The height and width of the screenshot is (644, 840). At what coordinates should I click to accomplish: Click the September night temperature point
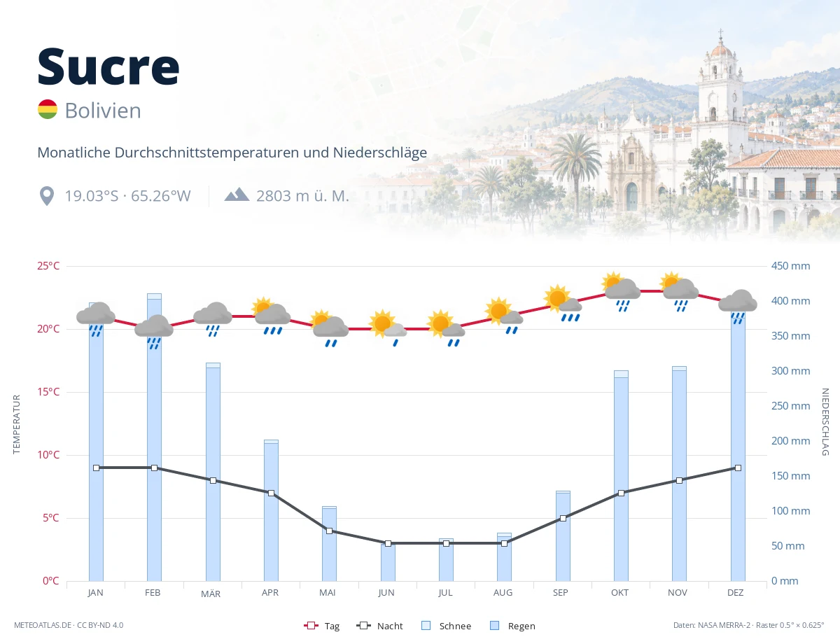point(563,518)
